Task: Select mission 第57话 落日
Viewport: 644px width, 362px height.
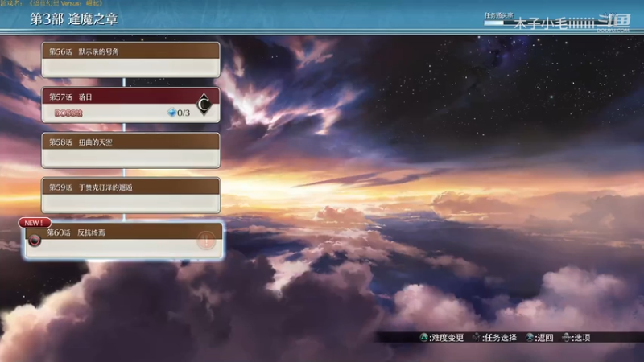Action: click(x=130, y=105)
